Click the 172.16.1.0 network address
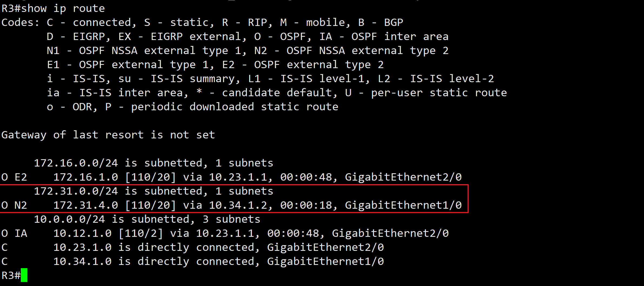Viewport: 644px width, 286px height. click(86, 177)
